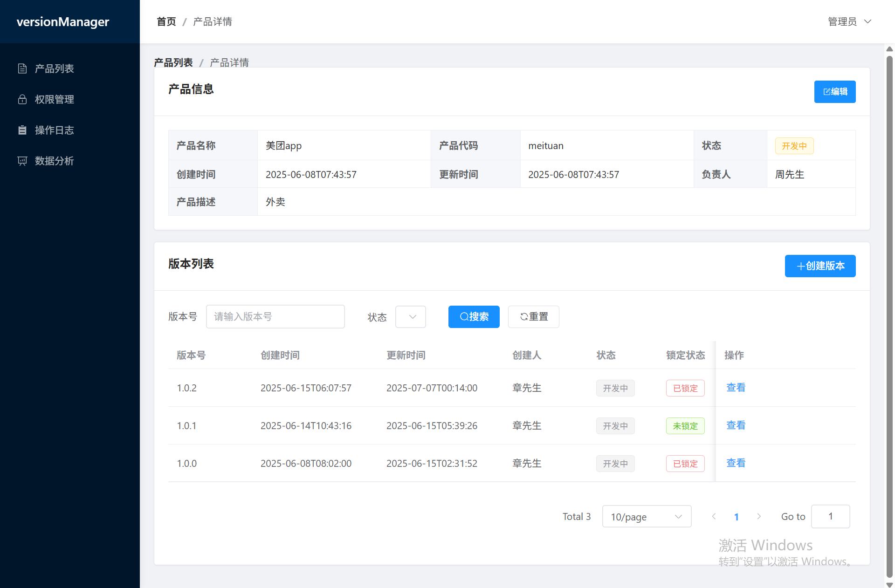
Task: Focus the 版本号 input field
Action: coord(275,317)
